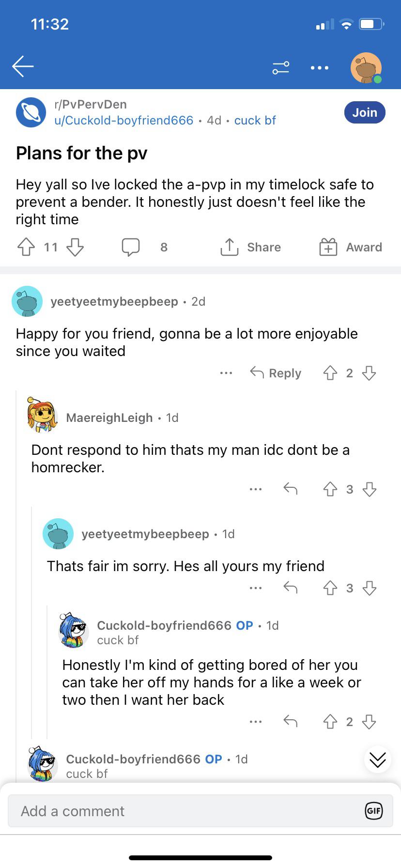Upvote the 'Plans for the pv' post
Image resolution: width=401 pixels, height=868 pixels.
[x=26, y=247]
